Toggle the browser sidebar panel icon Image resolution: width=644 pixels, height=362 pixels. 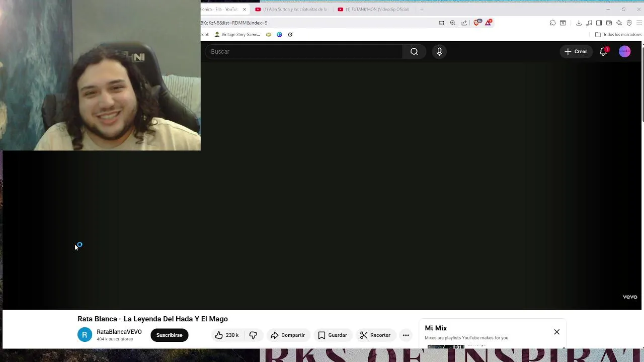[599, 23]
